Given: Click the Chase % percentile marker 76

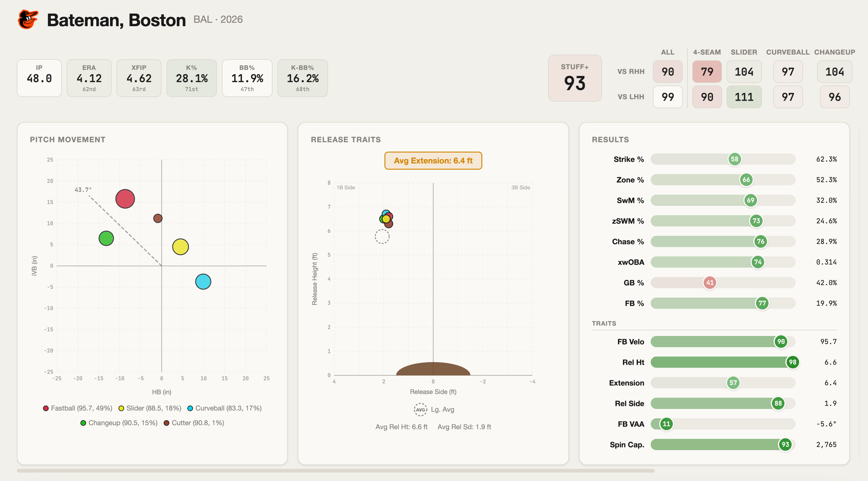Looking at the screenshot, I should pyautogui.click(x=760, y=241).
